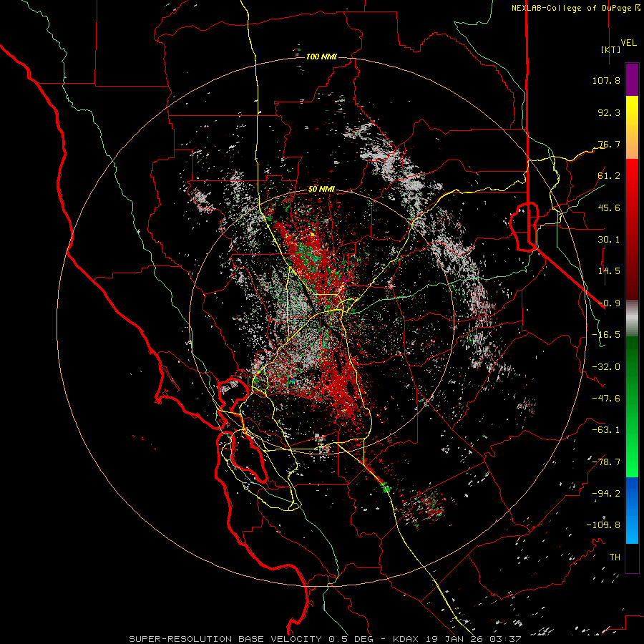Click the 50 NMI range ring label
Screen dimensions: 644x644
pos(321,190)
